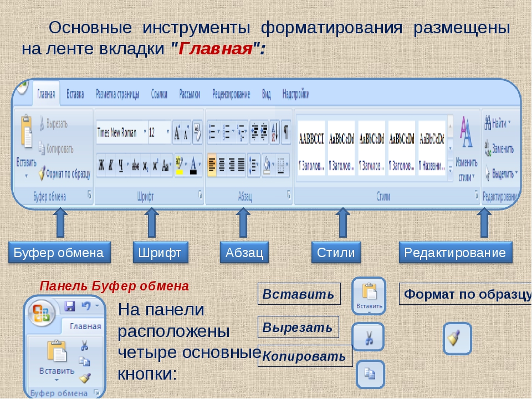
Task: Click the Вырезать button in the ribbon
Action: coord(54,124)
